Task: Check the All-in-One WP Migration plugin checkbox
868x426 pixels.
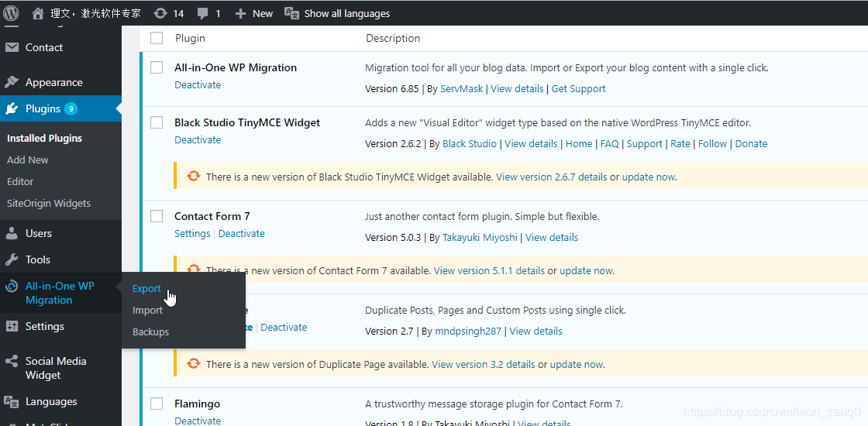Action: point(157,67)
